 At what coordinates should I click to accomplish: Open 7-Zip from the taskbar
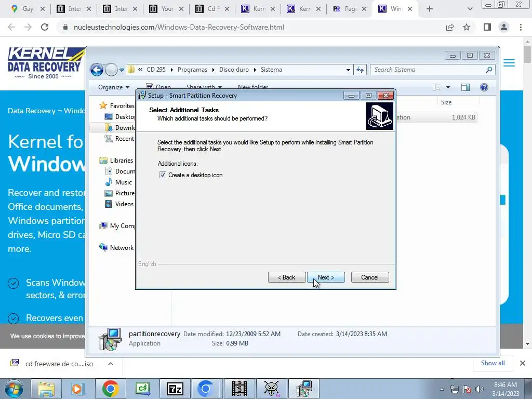pyautogui.click(x=175, y=389)
